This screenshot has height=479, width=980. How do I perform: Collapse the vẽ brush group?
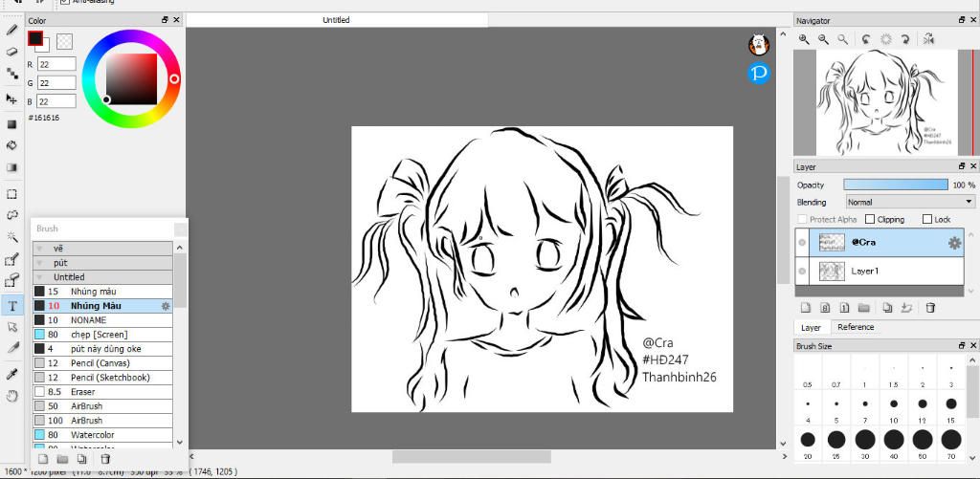click(x=39, y=249)
